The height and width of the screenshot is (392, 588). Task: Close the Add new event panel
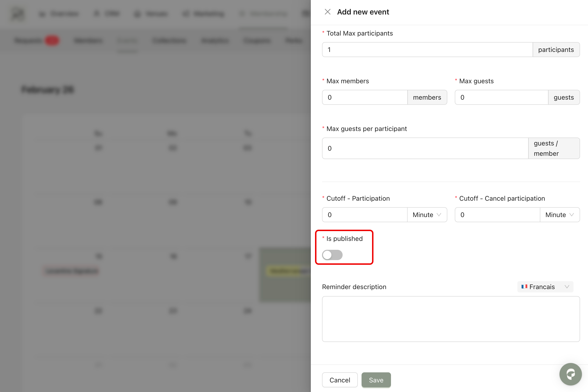point(327,12)
